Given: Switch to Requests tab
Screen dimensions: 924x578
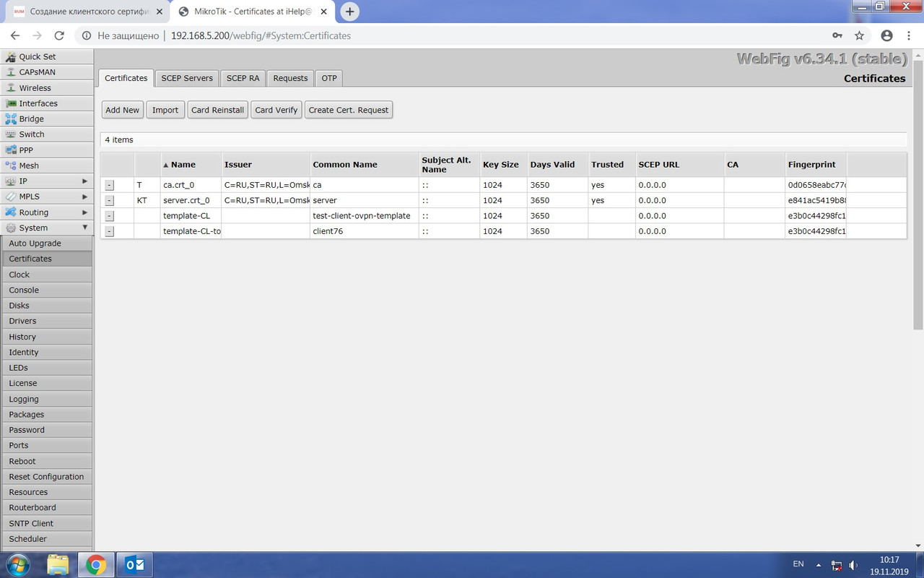Looking at the screenshot, I should [x=290, y=78].
